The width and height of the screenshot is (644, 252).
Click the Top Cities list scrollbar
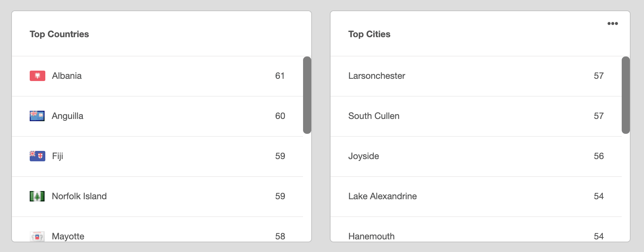tap(625, 95)
